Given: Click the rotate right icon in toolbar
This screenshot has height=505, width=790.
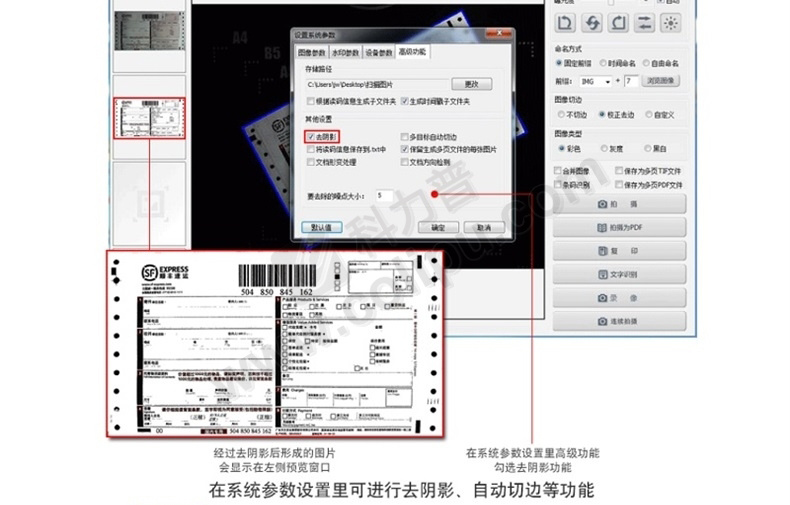Looking at the screenshot, I should pyautogui.click(x=619, y=22).
